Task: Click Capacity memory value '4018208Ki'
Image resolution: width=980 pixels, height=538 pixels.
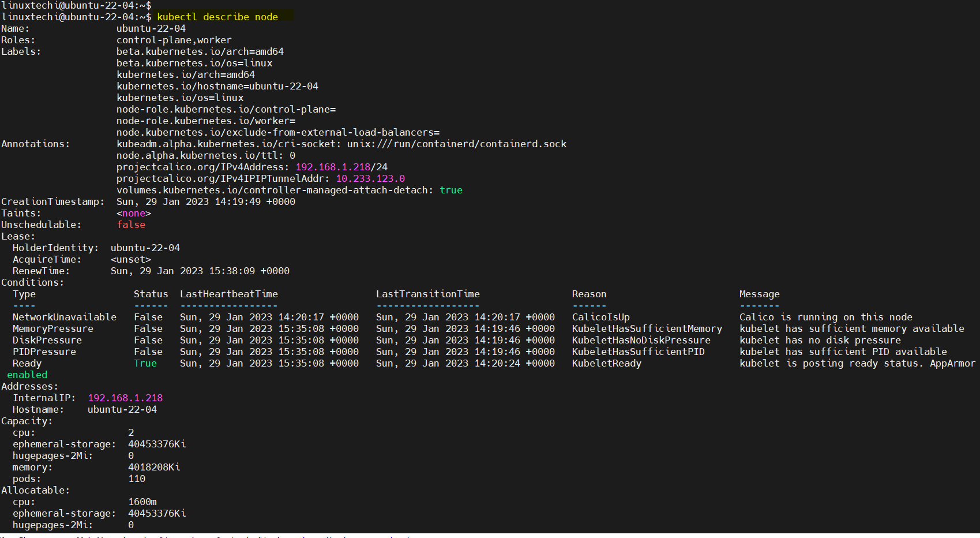Action: (154, 467)
